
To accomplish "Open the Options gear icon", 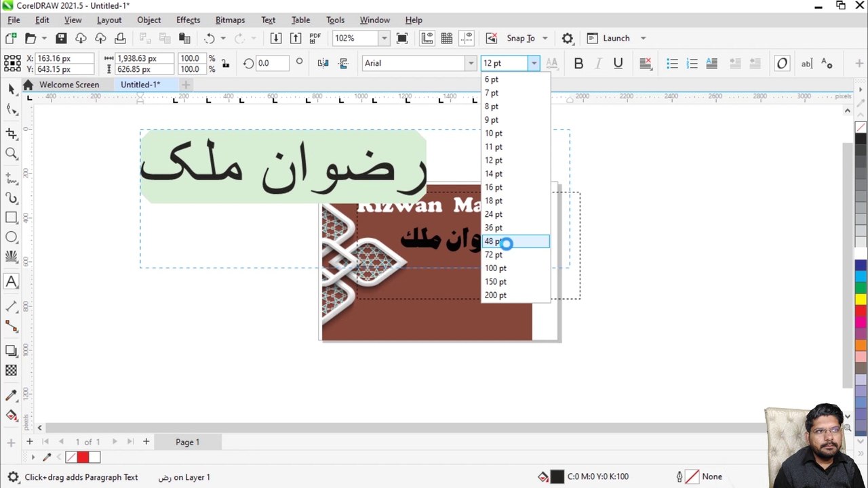I will [568, 38].
